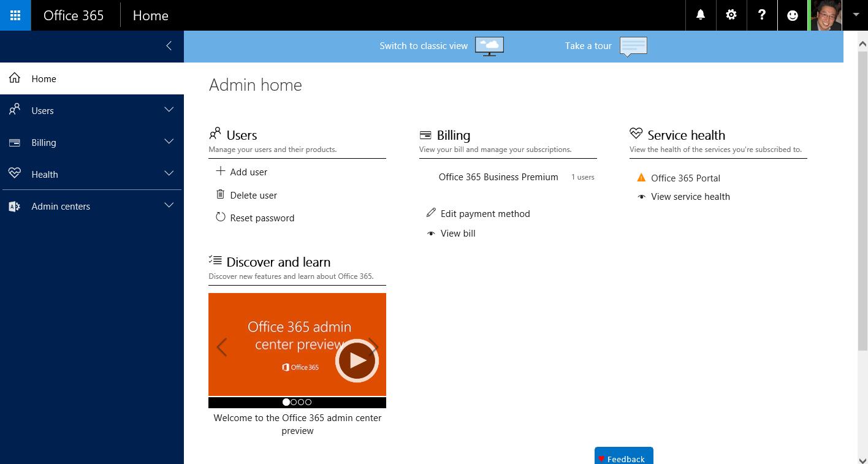The image size is (868, 464).
Task: Open the app launcher waffle icon
Action: coord(15,15)
